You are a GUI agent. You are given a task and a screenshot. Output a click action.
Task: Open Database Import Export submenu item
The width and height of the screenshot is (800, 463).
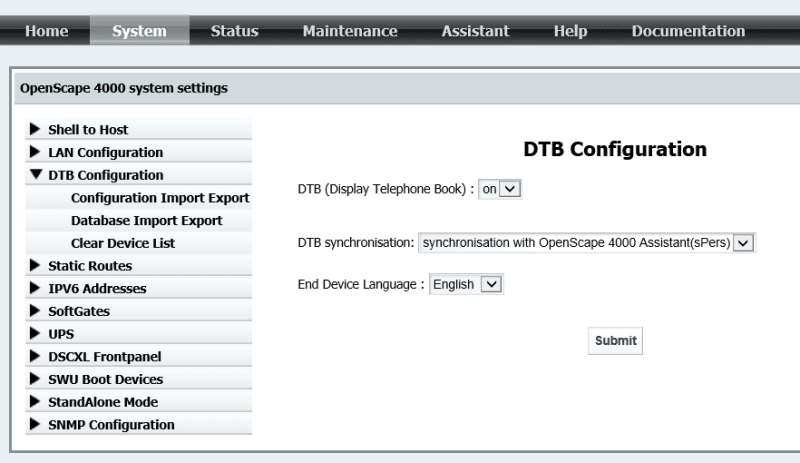click(x=146, y=221)
